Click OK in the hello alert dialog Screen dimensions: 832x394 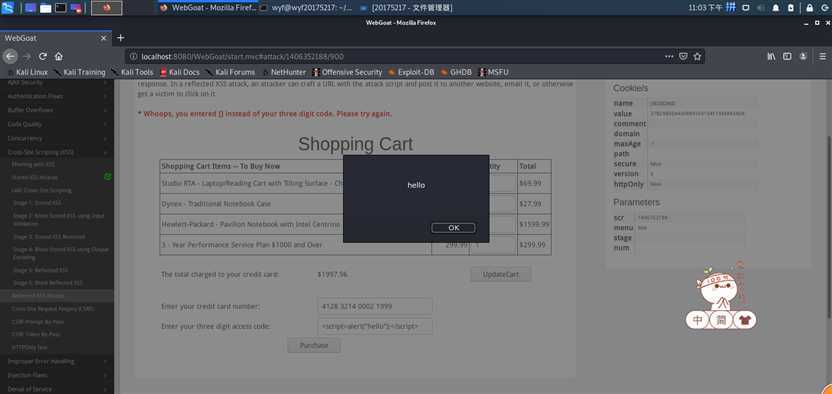point(453,227)
